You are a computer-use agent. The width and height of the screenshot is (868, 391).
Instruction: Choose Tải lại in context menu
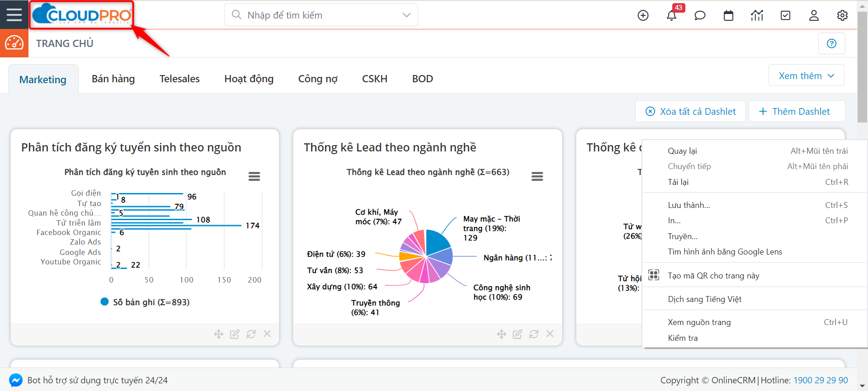click(755, 182)
